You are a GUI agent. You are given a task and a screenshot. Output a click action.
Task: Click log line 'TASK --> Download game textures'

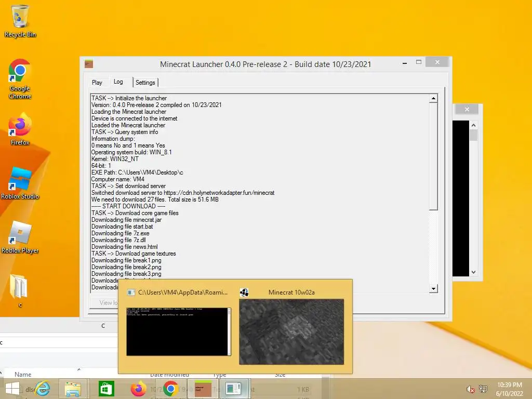click(x=134, y=254)
